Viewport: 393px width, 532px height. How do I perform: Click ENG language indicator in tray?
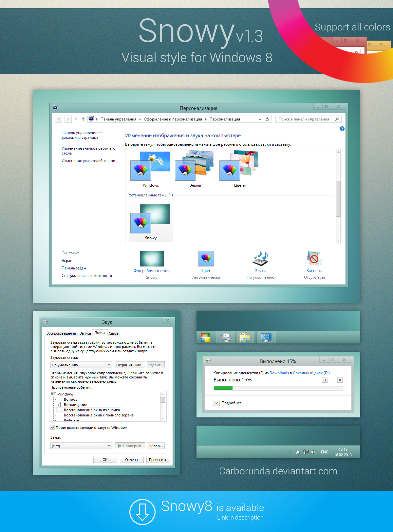tap(325, 452)
